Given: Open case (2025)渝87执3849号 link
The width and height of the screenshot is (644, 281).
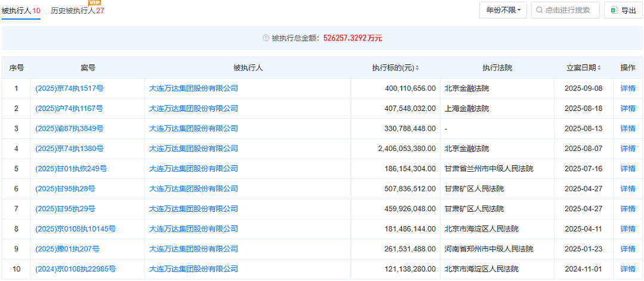Looking at the screenshot, I should click(69, 129).
